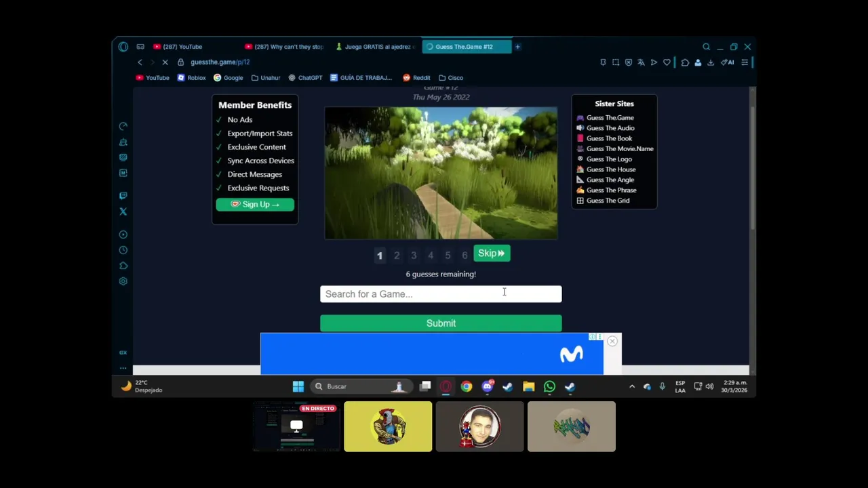Click the green Submit button

point(441,323)
